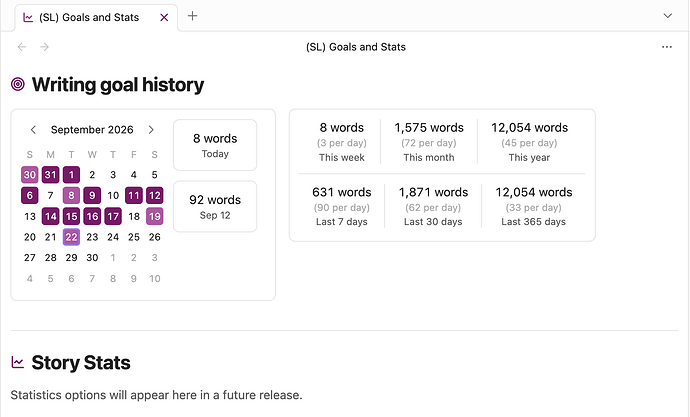Click the Writing goal history target icon
Viewport: 690px width, 417px height.
18,84
